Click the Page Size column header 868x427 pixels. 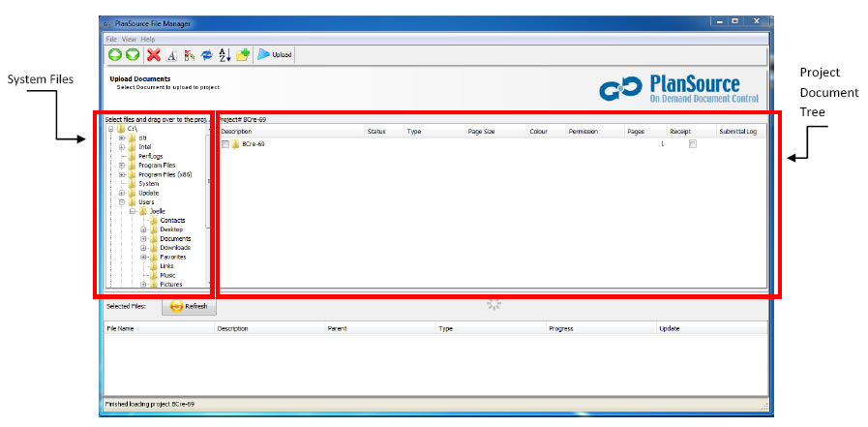[495, 132]
